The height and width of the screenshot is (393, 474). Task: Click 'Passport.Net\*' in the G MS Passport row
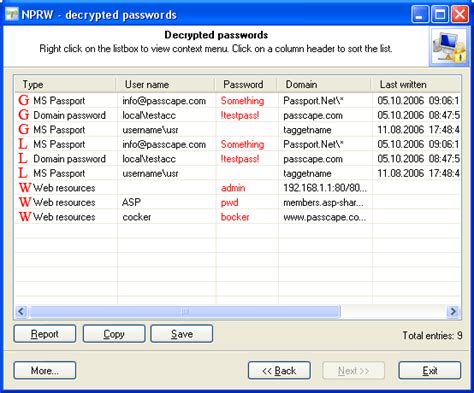313,101
